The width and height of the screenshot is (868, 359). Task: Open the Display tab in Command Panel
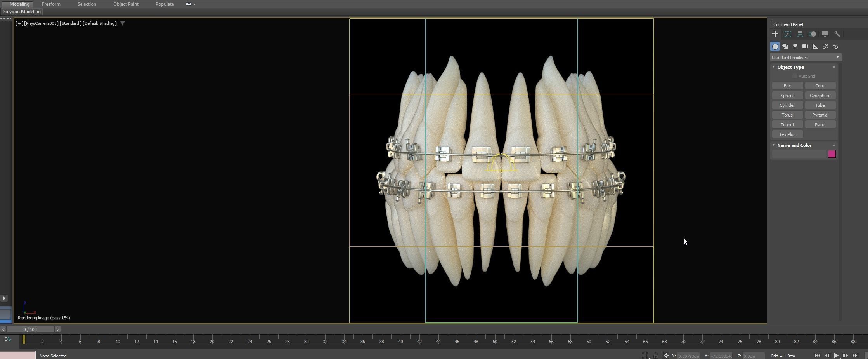pyautogui.click(x=825, y=34)
